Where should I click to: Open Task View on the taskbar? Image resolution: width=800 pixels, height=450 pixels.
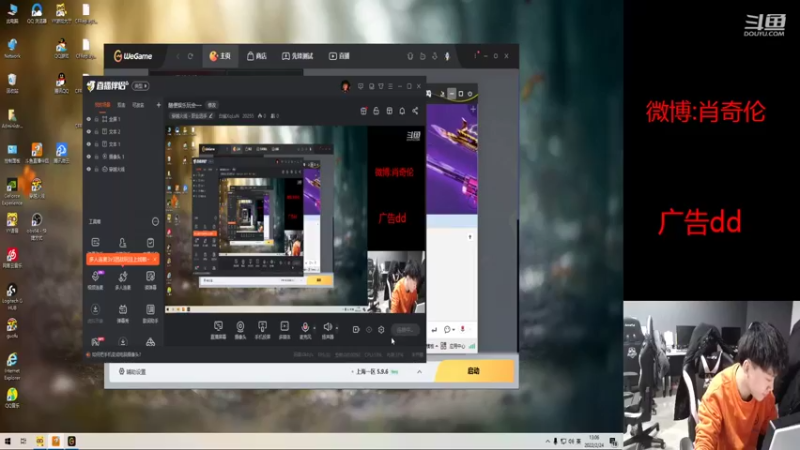click(23, 441)
